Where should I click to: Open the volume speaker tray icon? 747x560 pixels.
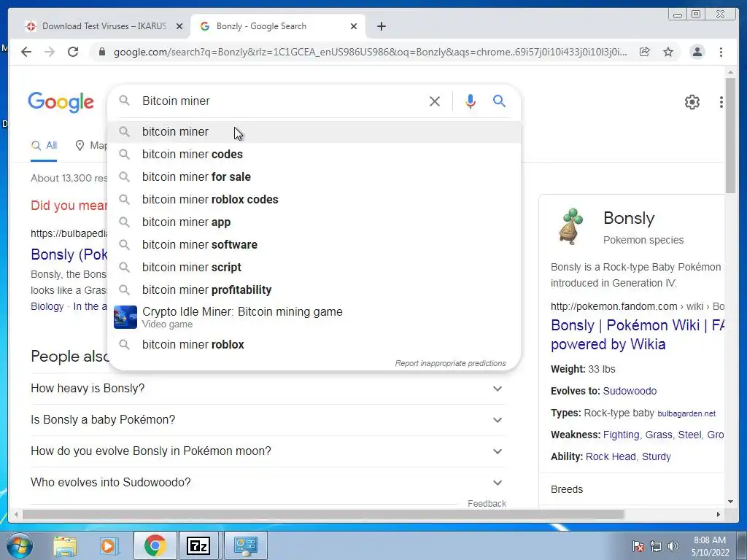(x=673, y=546)
